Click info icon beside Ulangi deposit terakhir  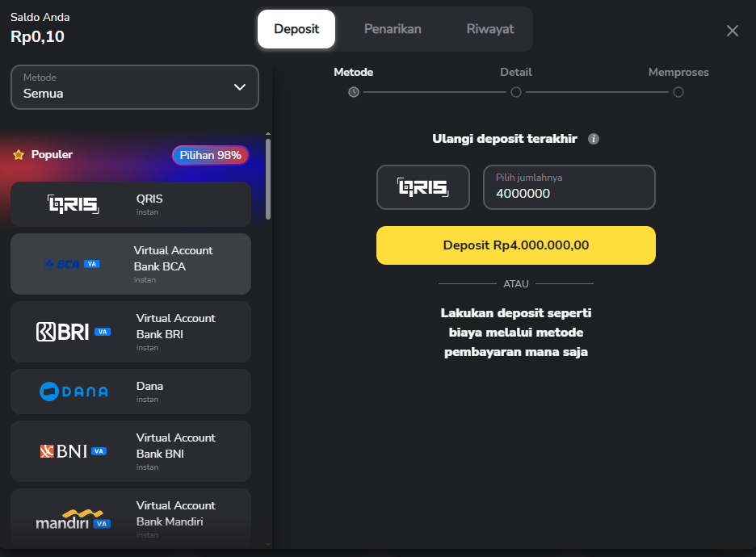[x=594, y=139]
